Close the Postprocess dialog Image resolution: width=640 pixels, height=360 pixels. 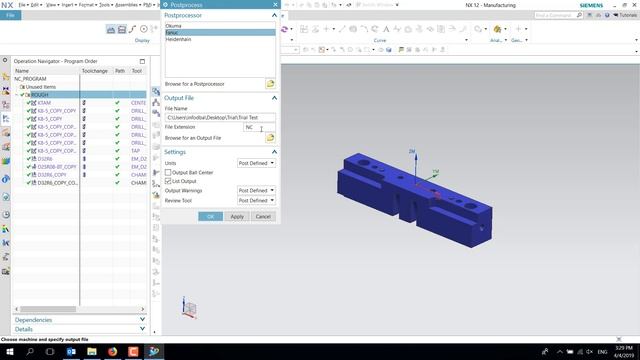275,4
